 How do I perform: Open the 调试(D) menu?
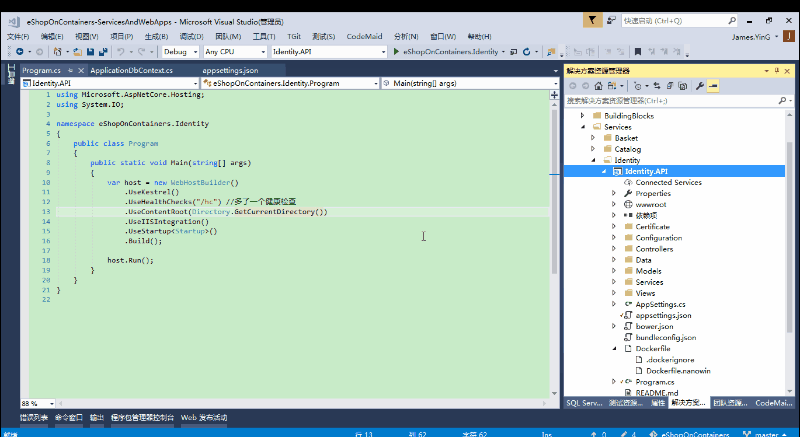(191, 37)
